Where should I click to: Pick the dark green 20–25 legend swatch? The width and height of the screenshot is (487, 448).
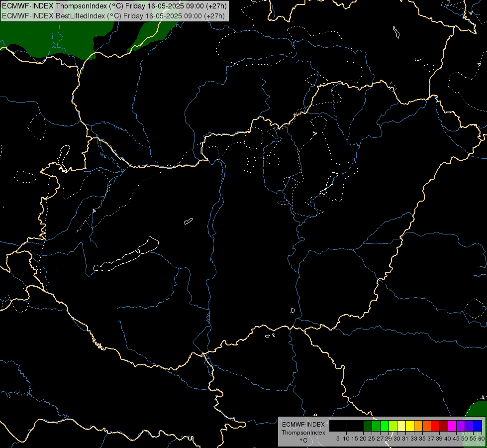pos(368,426)
